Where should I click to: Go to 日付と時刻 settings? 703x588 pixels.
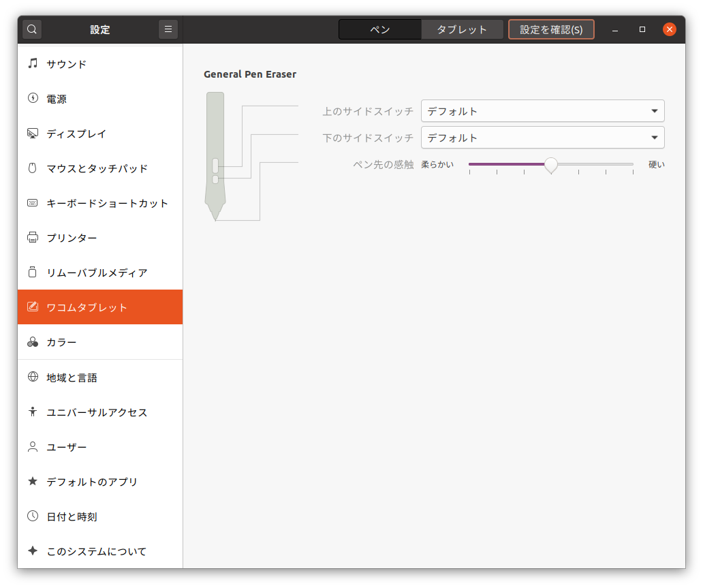pyautogui.click(x=72, y=516)
